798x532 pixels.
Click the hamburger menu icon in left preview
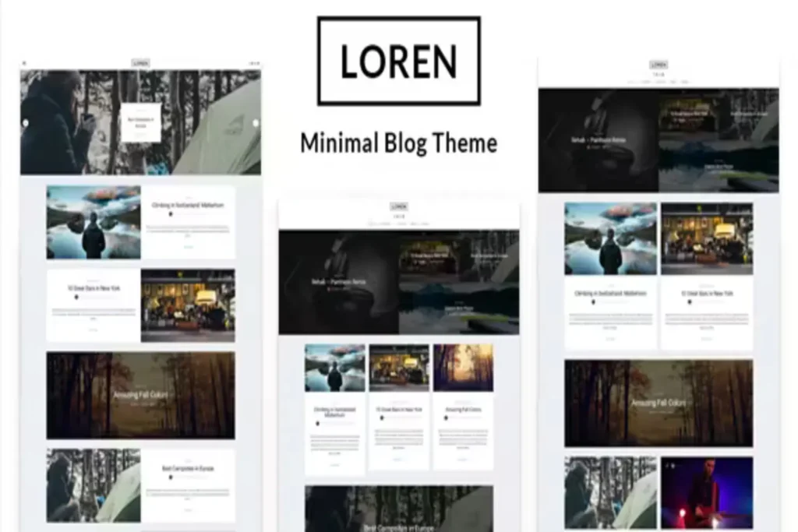(24, 63)
